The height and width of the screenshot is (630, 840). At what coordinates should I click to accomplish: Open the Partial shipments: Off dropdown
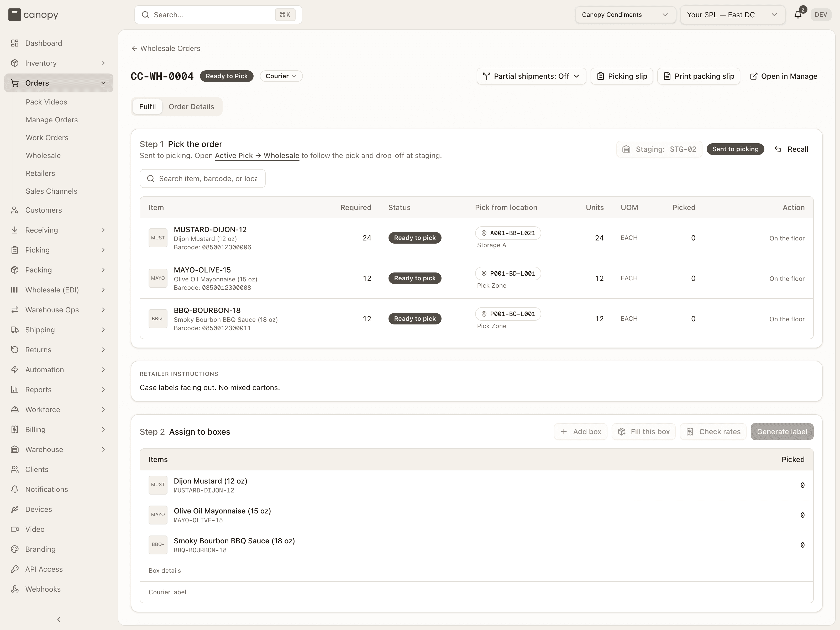coord(531,76)
